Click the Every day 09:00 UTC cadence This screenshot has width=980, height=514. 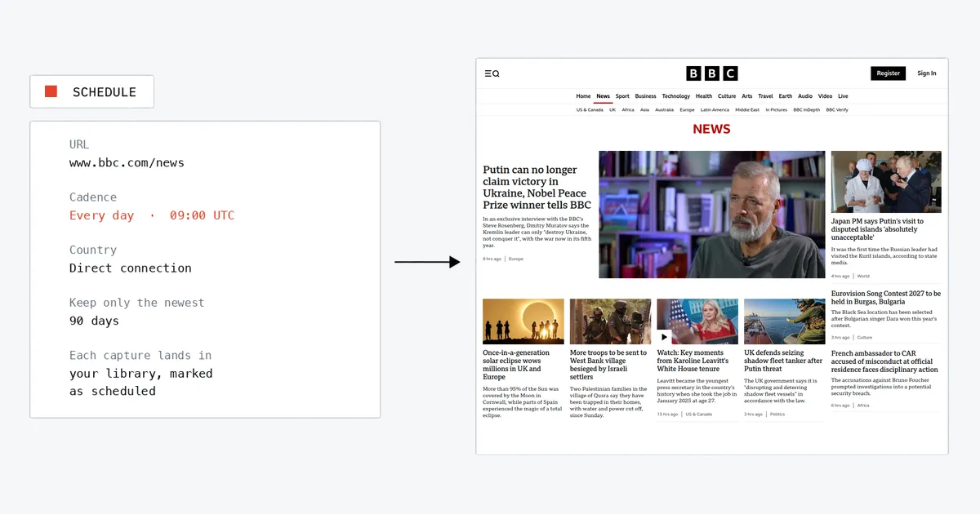coord(152,215)
